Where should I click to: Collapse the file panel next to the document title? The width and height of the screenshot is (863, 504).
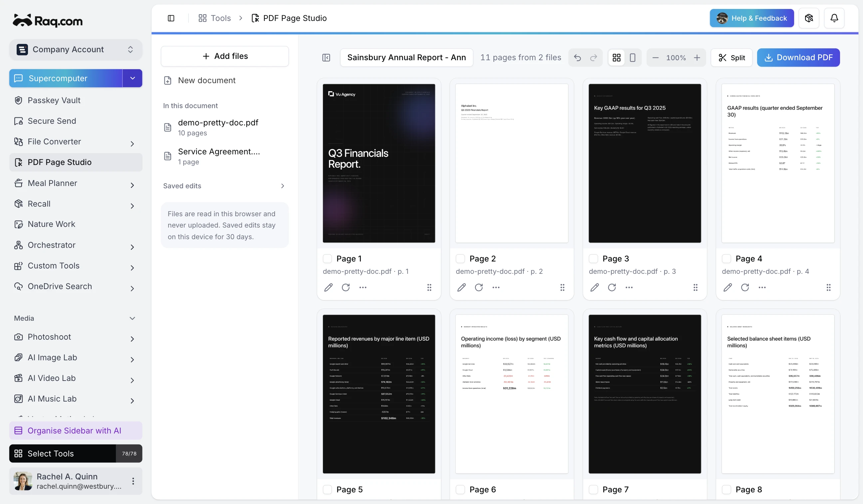(x=326, y=58)
